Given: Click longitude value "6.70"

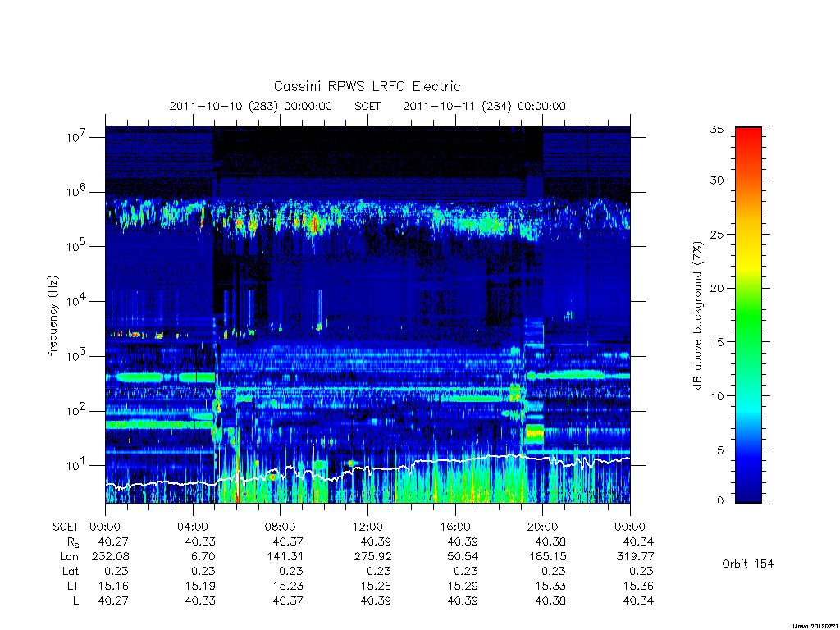Looking at the screenshot, I should [203, 557].
